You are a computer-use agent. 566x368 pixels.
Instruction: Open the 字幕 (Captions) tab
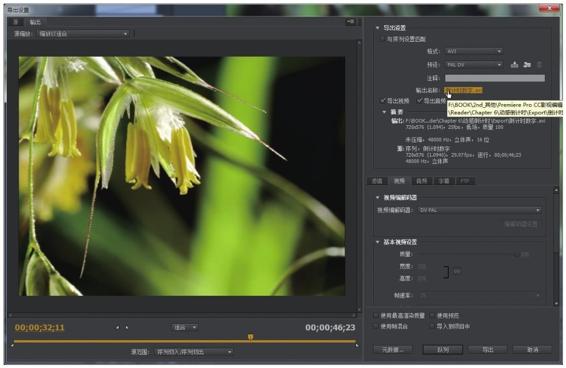tap(444, 181)
